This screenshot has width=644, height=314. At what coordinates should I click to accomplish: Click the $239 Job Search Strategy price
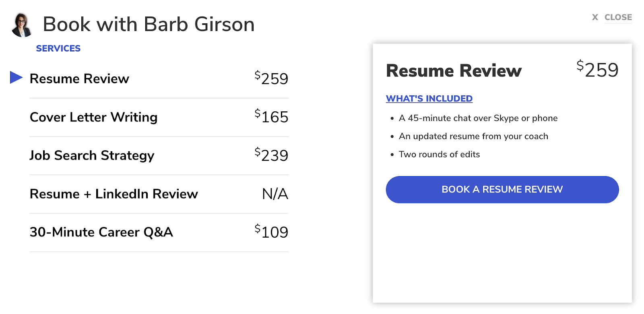coord(271,155)
